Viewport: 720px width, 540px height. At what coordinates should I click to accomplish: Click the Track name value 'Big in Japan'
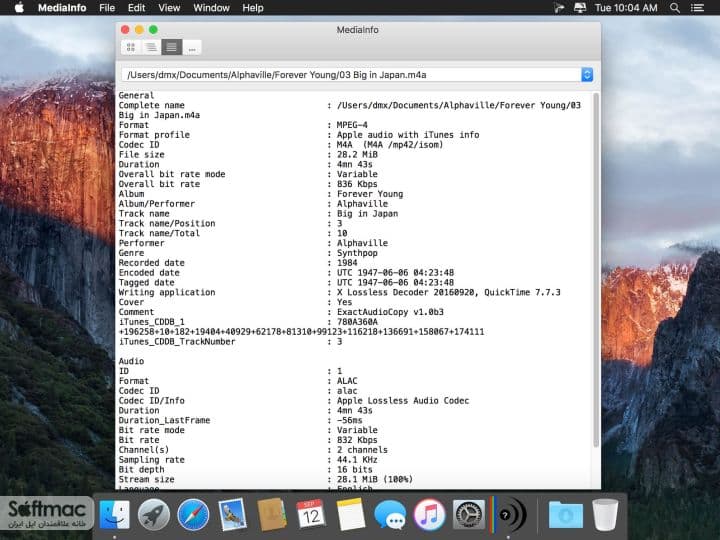[367, 214]
